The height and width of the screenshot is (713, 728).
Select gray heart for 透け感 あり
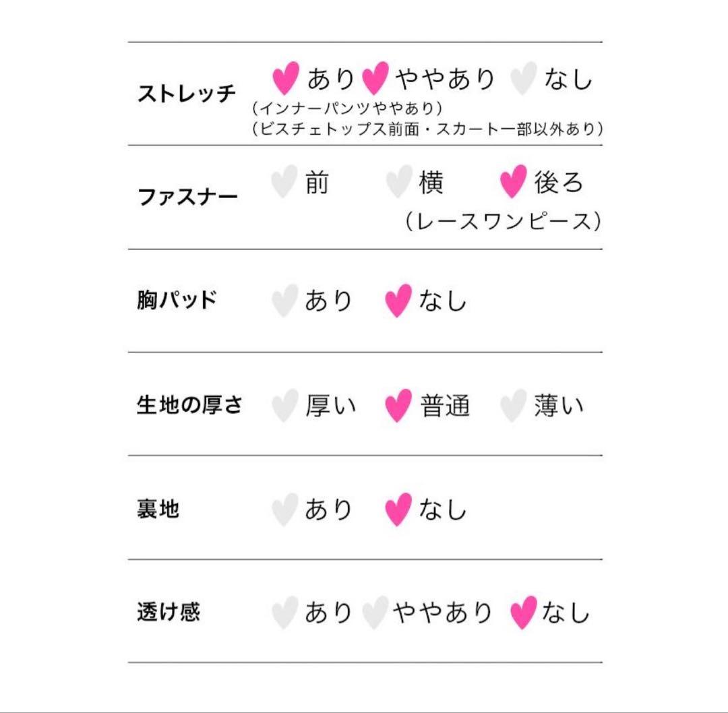(x=284, y=613)
